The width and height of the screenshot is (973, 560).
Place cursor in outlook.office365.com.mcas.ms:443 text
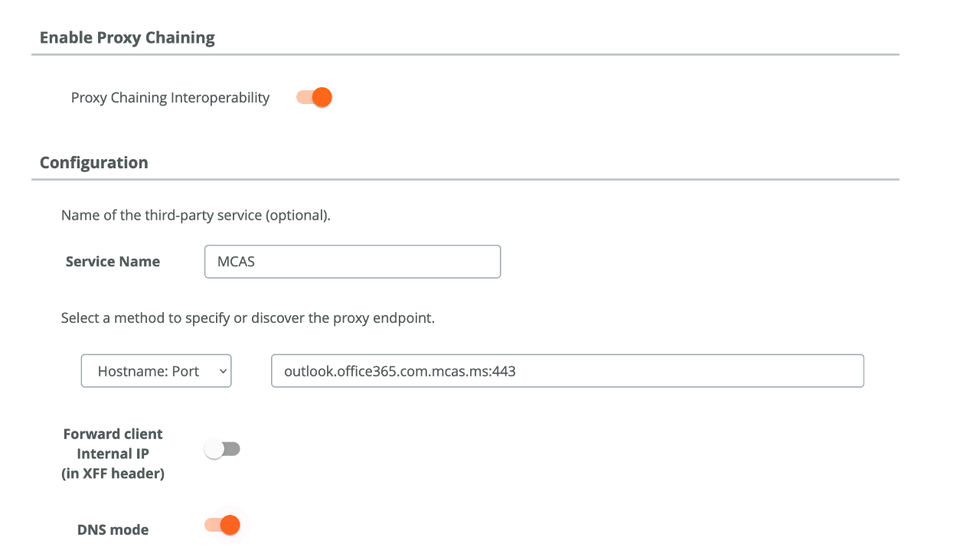click(400, 371)
